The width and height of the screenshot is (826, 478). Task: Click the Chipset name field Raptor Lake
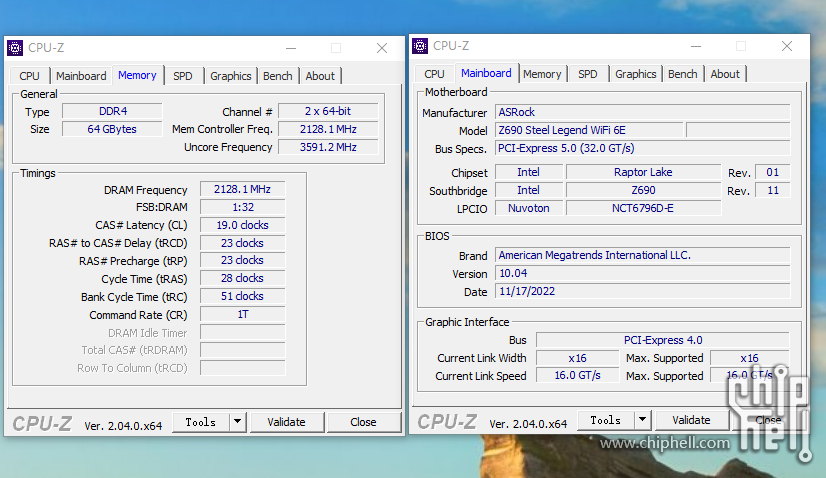[x=643, y=172]
